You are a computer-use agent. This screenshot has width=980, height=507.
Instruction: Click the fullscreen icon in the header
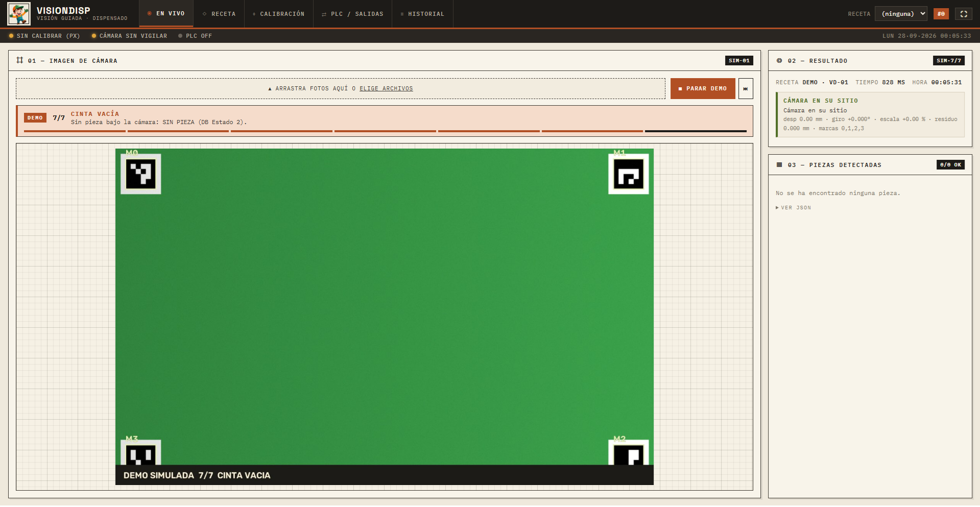coord(964,14)
